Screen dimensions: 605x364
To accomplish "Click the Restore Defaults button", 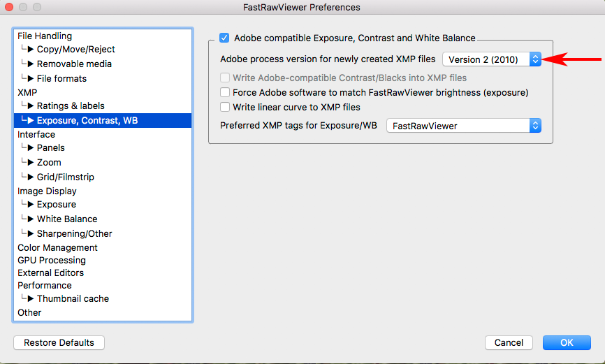I will coord(59,343).
